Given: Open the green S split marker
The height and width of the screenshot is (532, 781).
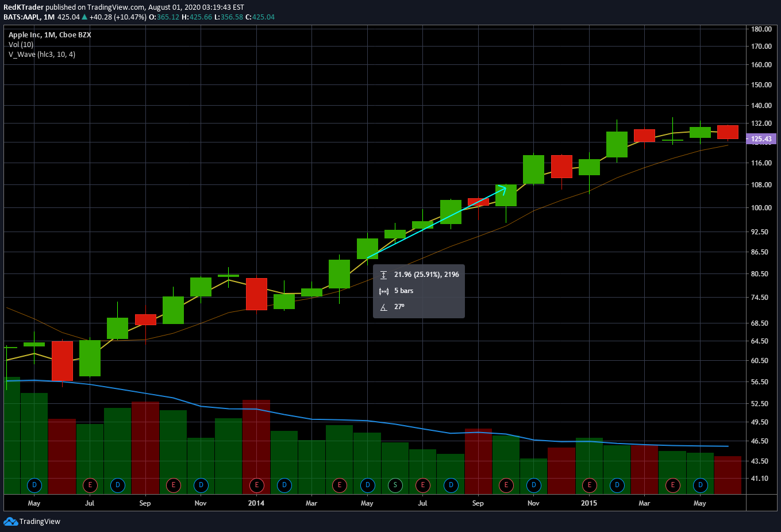Looking at the screenshot, I should tap(395, 485).
